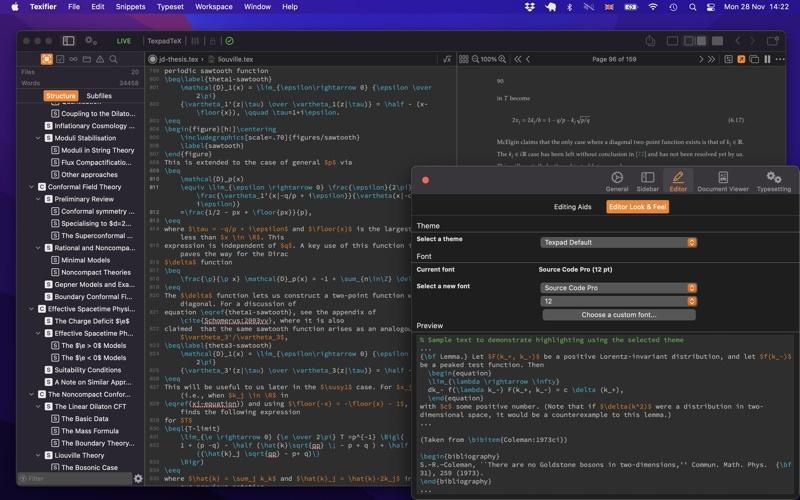Open the Texpad Default theme dropdown
The image size is (800, 500).
point(618,242)
